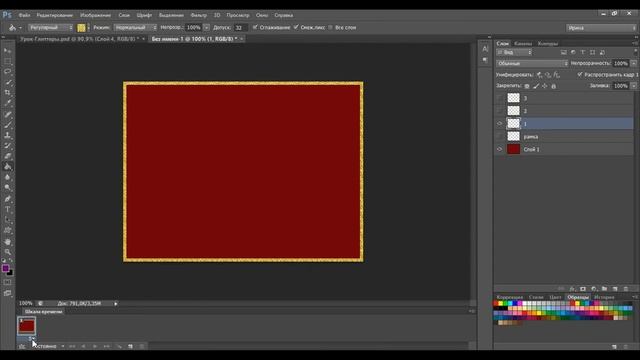This screenshot has height=360, width=640.
Task: Select the Paint Bucket tool in toolbox
Action: [x=7, y=167]
